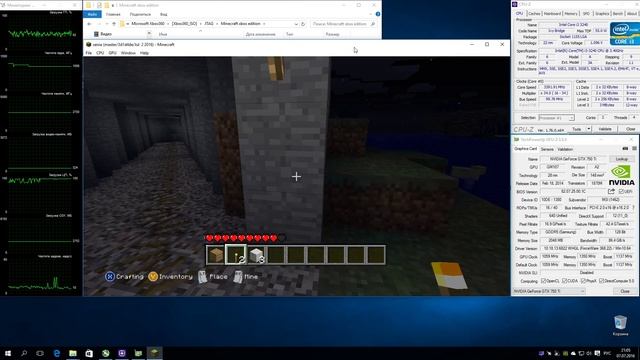This screenshot has width=640, height=360.
Task: Open the Processor selection dropdown in CPU-Z
Action: (556, 118)
